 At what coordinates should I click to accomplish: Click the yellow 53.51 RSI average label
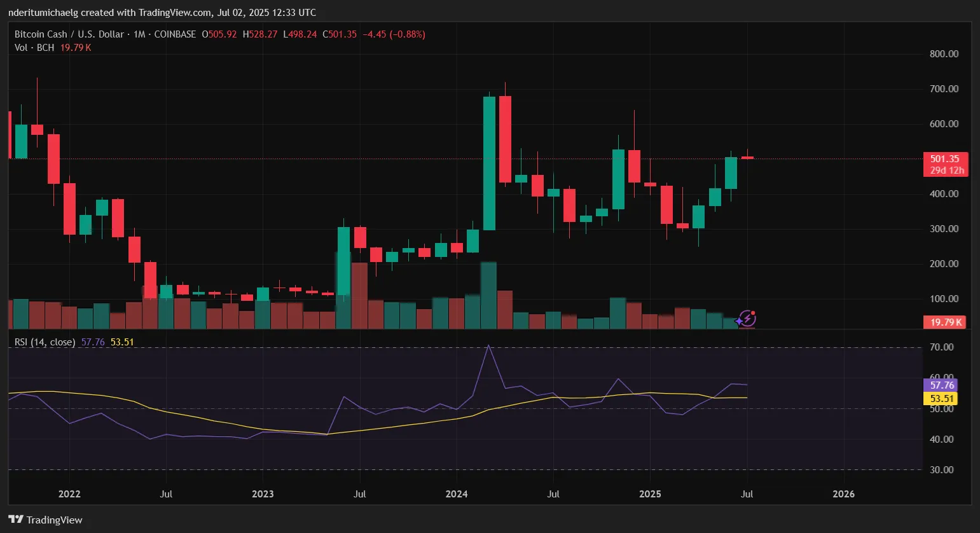(x=942, y=399)
